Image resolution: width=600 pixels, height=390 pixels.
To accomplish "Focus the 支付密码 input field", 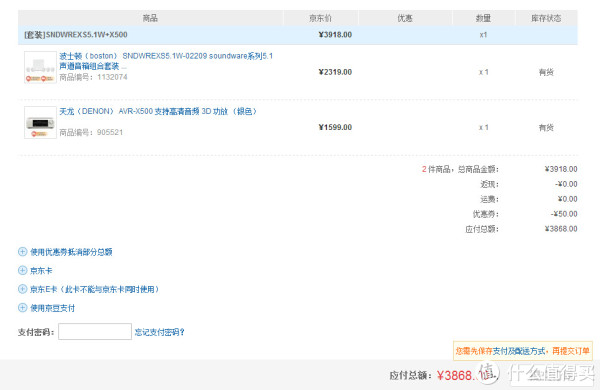I will tap(95, 331).
